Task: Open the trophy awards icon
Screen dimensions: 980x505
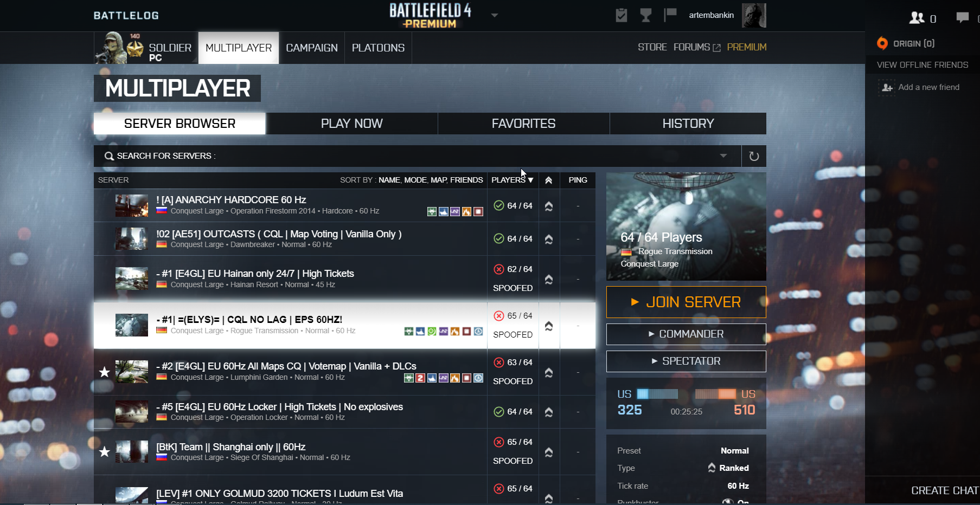Action: pos(645,15)
